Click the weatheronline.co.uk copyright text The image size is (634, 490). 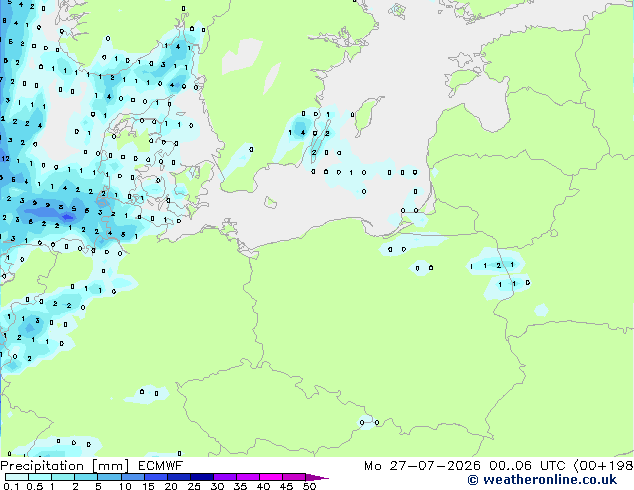coord(542,480)
